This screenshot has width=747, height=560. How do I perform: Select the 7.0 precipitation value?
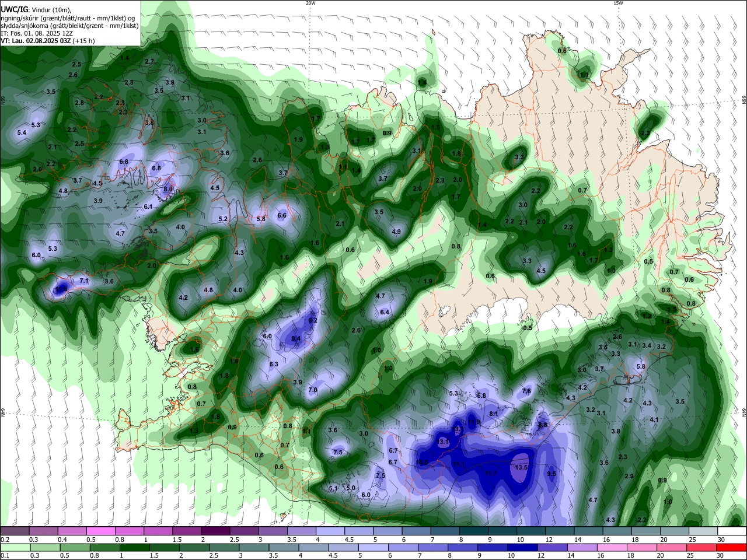tap(312, 390)
